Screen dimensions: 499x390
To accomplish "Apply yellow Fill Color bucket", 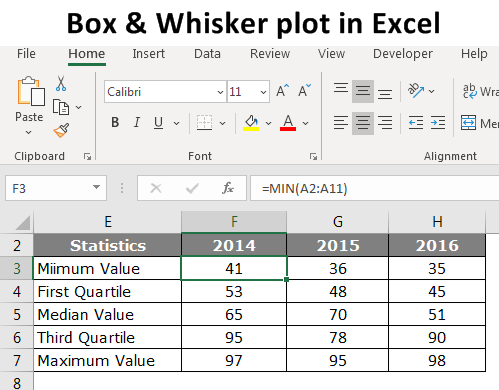I will 252,123.
